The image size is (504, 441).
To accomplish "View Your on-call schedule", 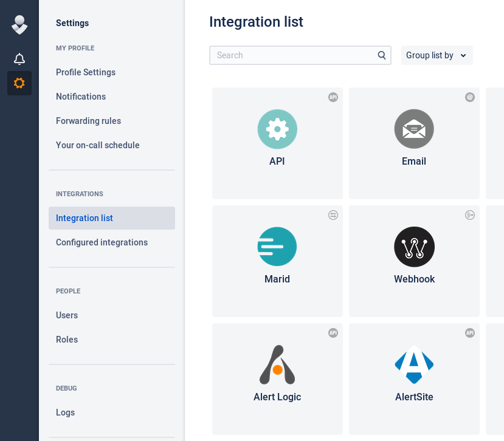I will pyautogui.click(x=98, y=145).
